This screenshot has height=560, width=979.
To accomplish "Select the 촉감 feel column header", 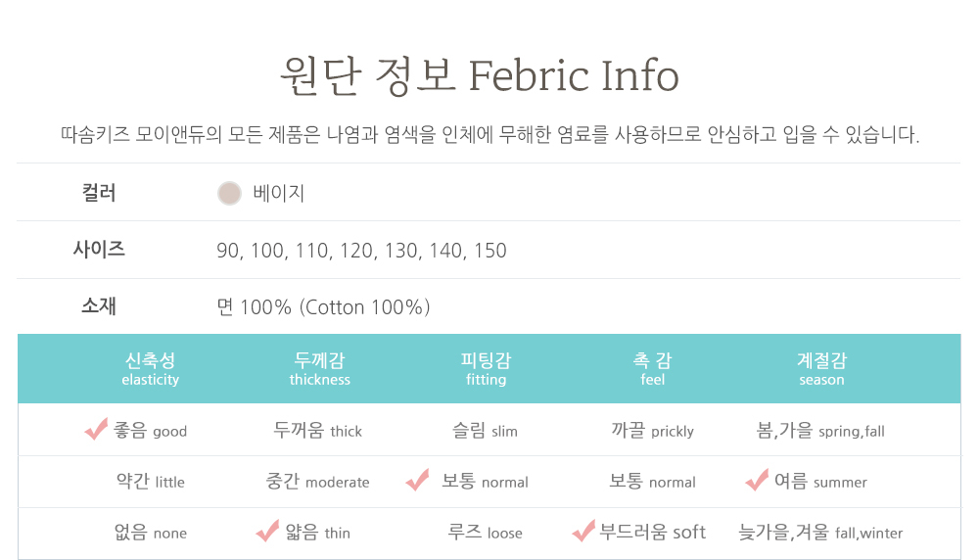I will pyautogui.click(x=652, y=369).
